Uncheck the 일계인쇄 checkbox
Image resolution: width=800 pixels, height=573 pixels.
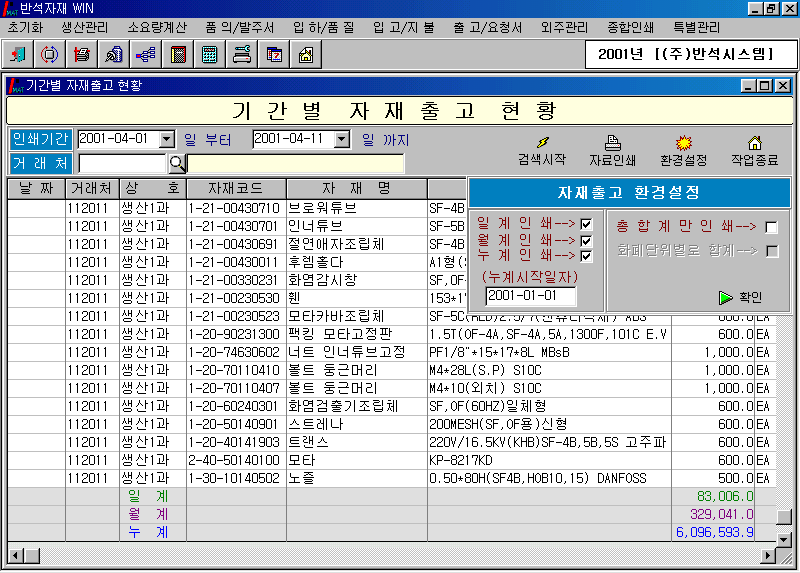(586, 224)
